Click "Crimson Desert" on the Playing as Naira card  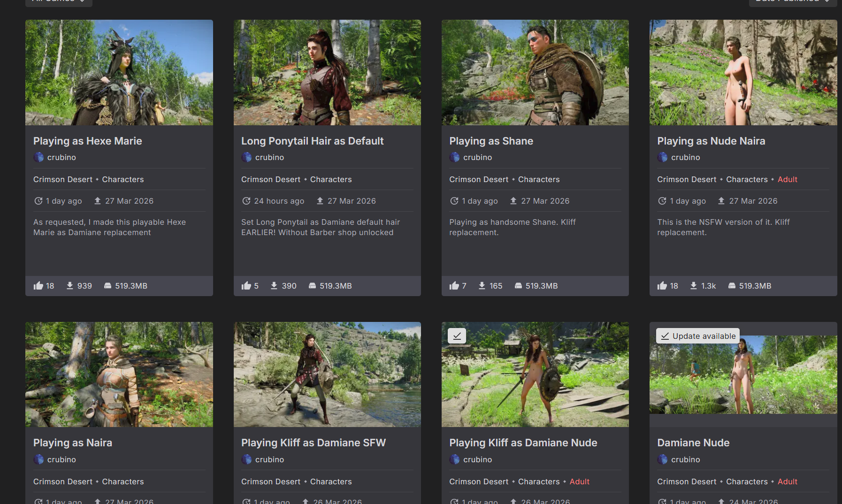pyautogui.click(x=63, y=481)
